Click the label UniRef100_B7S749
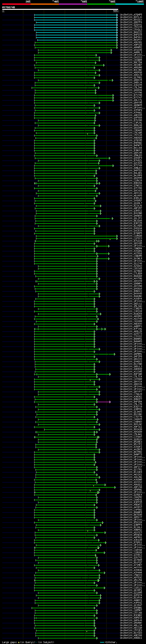The height and width of the screenshot is (644, 146). pyautogui.click(x=131, y=166)
